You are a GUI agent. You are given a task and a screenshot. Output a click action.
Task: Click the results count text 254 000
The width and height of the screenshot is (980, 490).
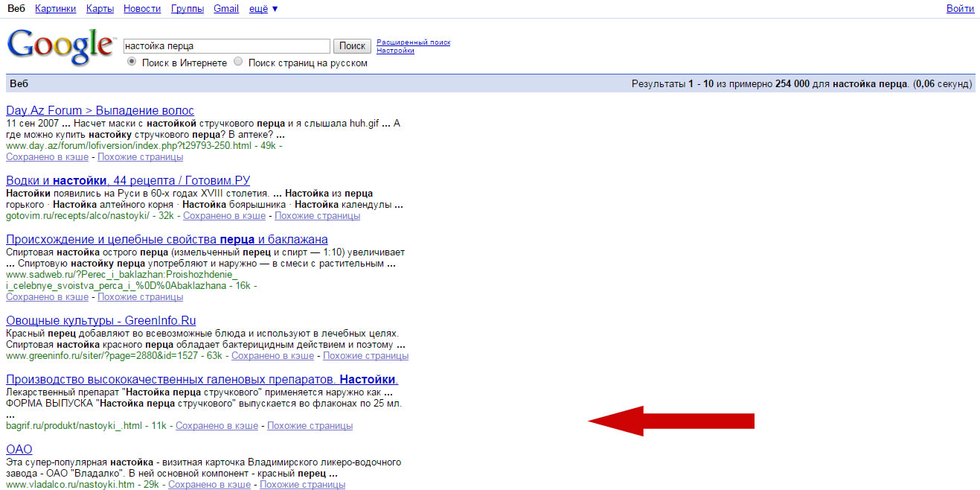pyautogui.click(x=792, y=83)
